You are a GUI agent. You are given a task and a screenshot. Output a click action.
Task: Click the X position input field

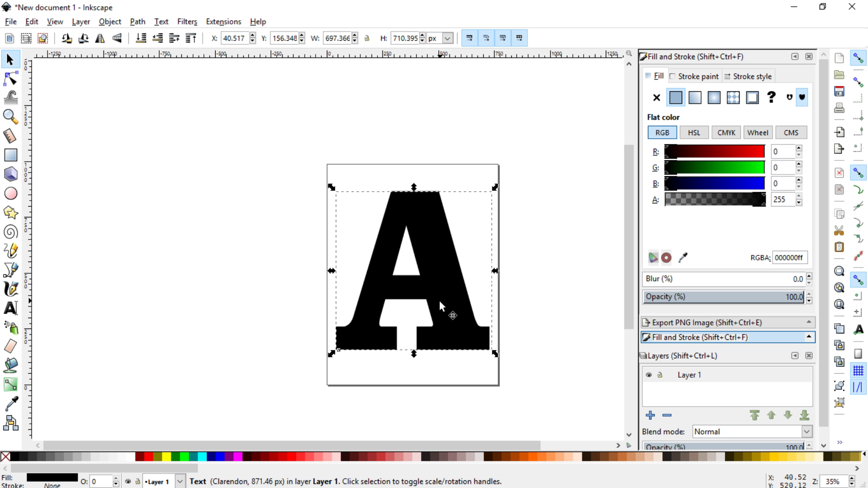(235, 38)
